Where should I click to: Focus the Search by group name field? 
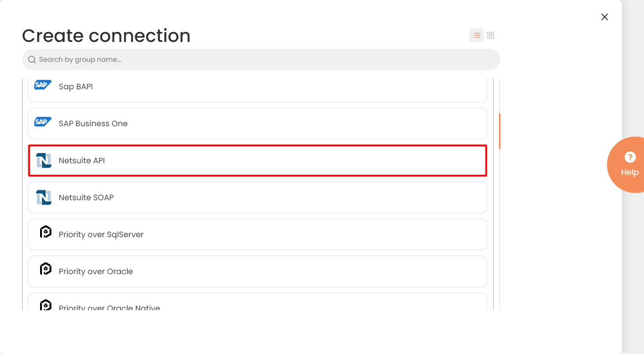tap(261, 60)
